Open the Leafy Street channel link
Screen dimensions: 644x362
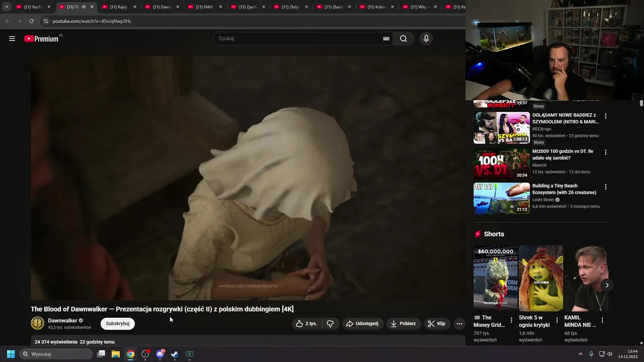tap(543, 200)
